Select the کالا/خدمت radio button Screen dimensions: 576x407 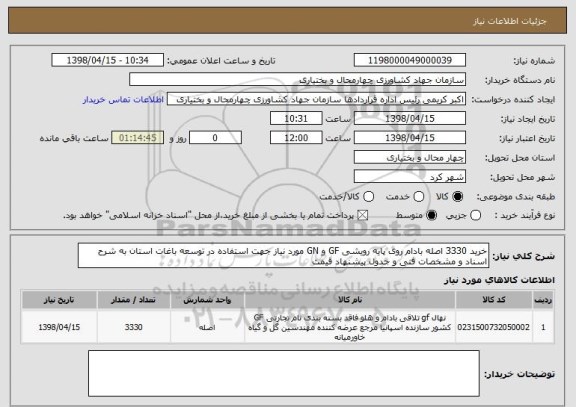(368, 197)
